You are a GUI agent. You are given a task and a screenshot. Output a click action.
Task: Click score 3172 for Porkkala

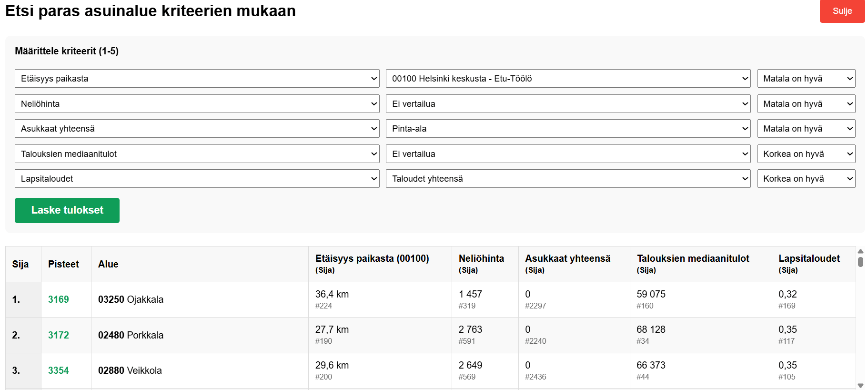pyautogui.click(x=59, y=335)
